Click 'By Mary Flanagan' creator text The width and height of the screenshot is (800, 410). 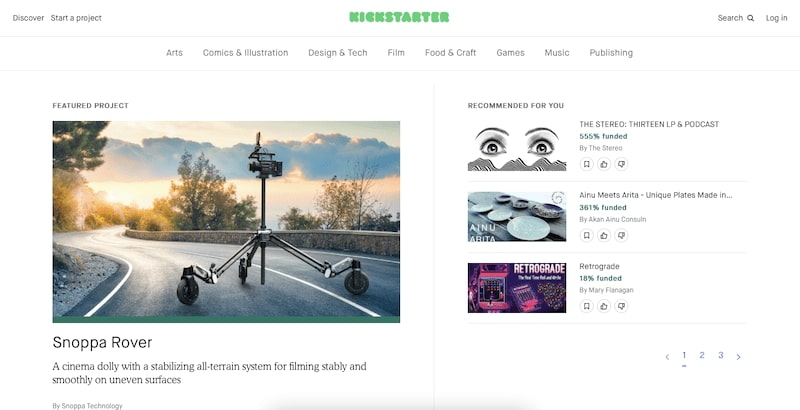(x=606, y=290)
